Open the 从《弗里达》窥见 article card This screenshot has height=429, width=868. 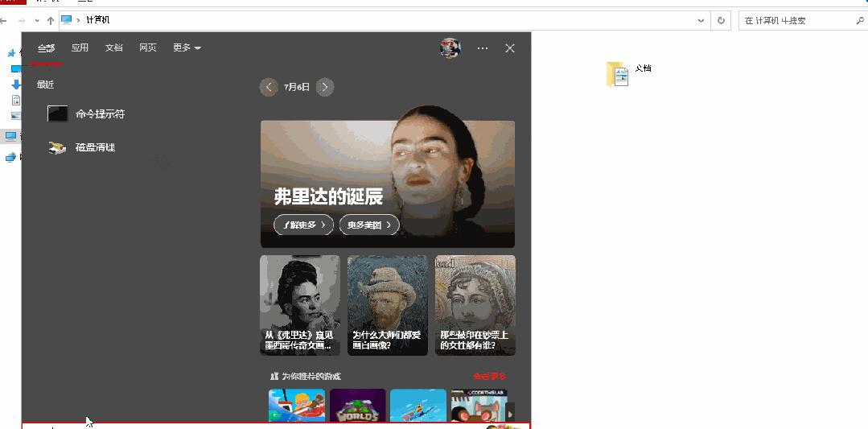[300, 305]
